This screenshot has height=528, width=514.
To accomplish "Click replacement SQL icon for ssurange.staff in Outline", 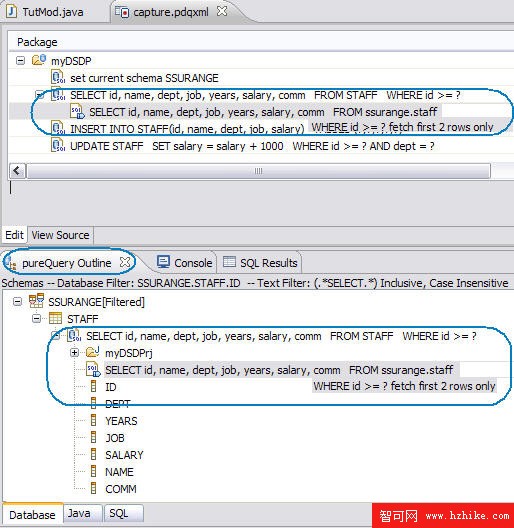I will (93, 370).
